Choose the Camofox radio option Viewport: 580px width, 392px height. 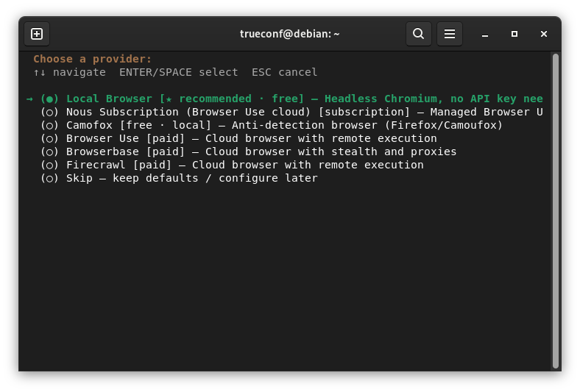coord(49,126)
